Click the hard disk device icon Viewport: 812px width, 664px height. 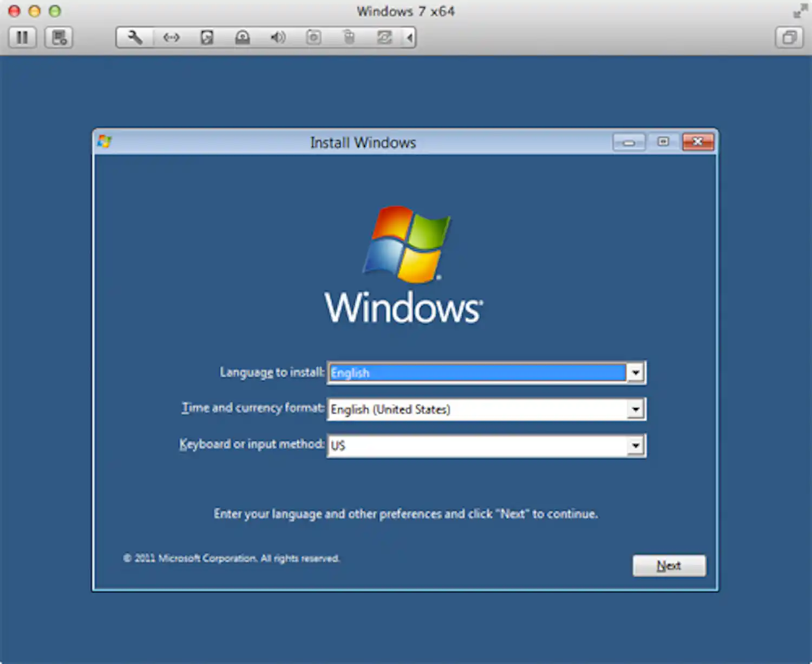[x=206, y=37]
